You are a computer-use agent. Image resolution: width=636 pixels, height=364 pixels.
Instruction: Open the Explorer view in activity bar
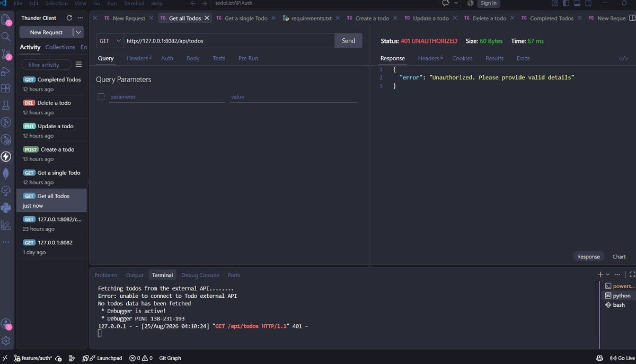click(x=6, y=21)
